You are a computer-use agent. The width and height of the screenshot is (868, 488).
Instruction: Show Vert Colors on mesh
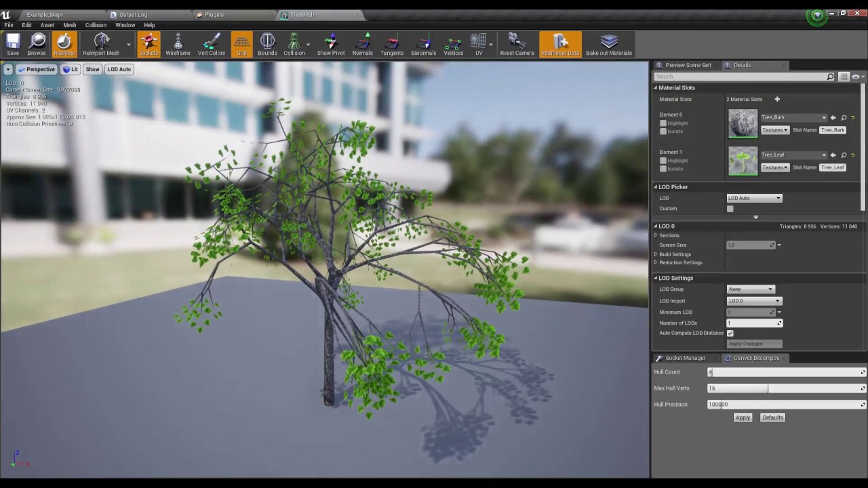[x=212, y=45]
